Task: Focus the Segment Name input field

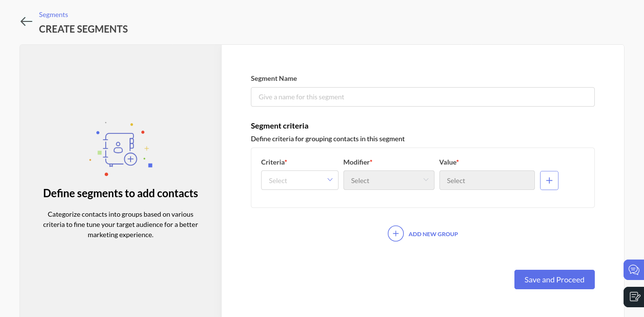Action: point(422,97)
